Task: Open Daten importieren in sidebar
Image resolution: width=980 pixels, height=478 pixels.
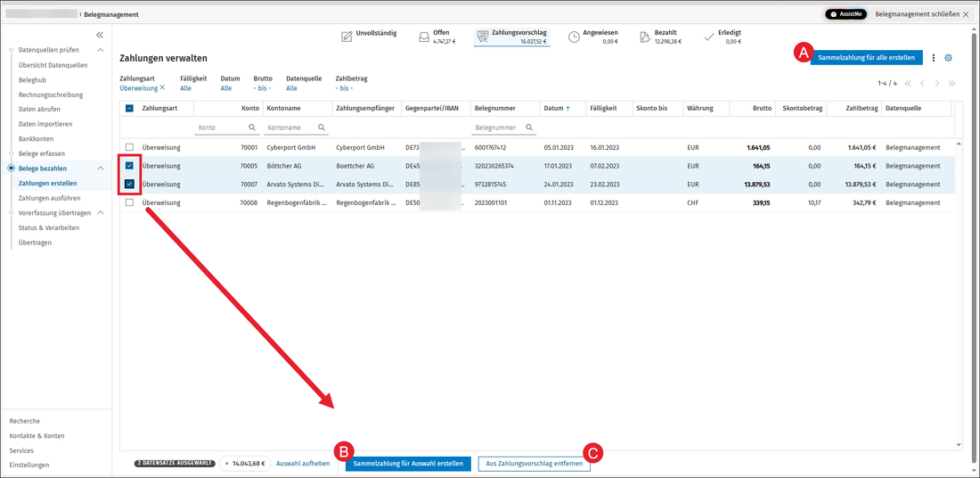Action: pyautogui.click(x=45, y=124)
